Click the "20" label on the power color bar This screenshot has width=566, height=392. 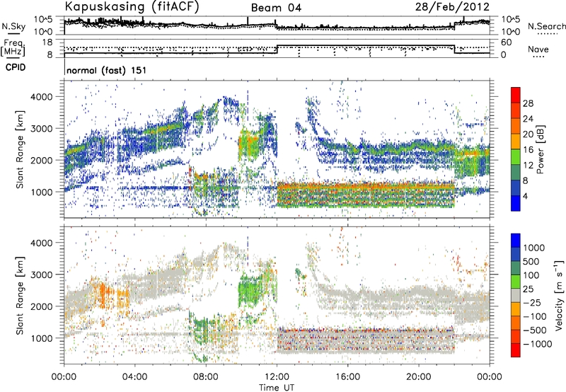click(x=528, y=134)
